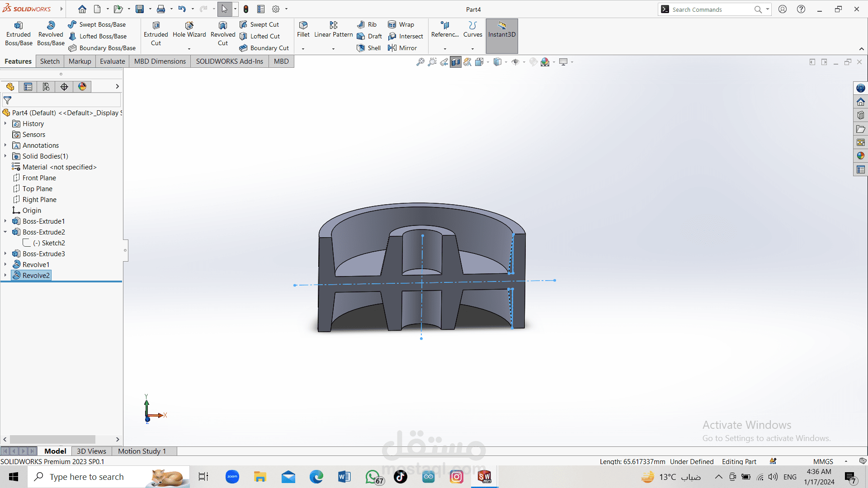This screenshot has height=488, width=868.
Task: Open the SOLIDWORKS Add-Ins tab
Action: [229, 61]
